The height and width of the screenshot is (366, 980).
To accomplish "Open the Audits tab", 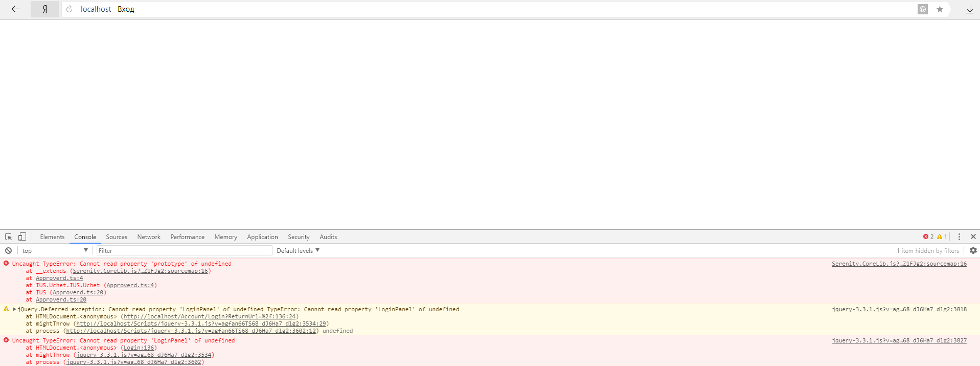I will [x=328, y=237].
